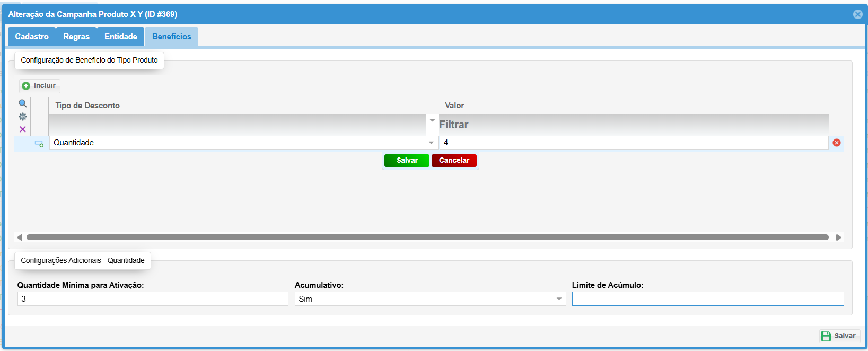Expand the Tipo de Desconto filter dropdown
Image resolution: width=868 pixels, height=351 pixels.
(432, 121)
